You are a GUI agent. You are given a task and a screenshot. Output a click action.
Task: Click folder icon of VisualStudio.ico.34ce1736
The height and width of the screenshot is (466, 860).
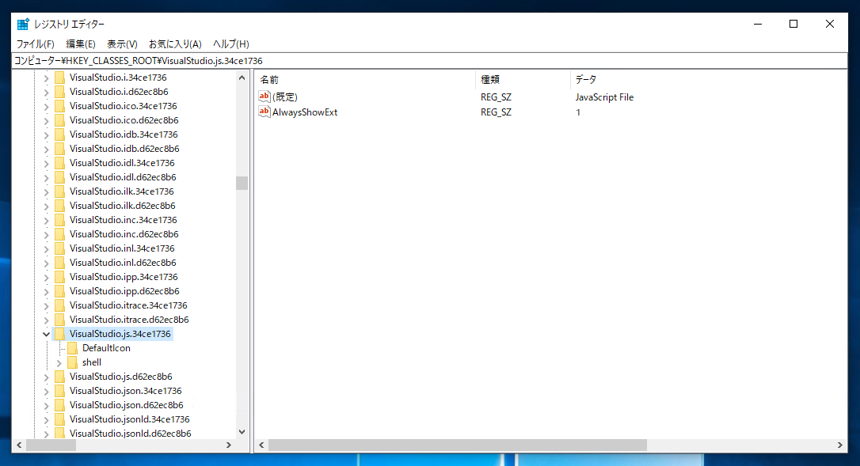click(60, 106)
